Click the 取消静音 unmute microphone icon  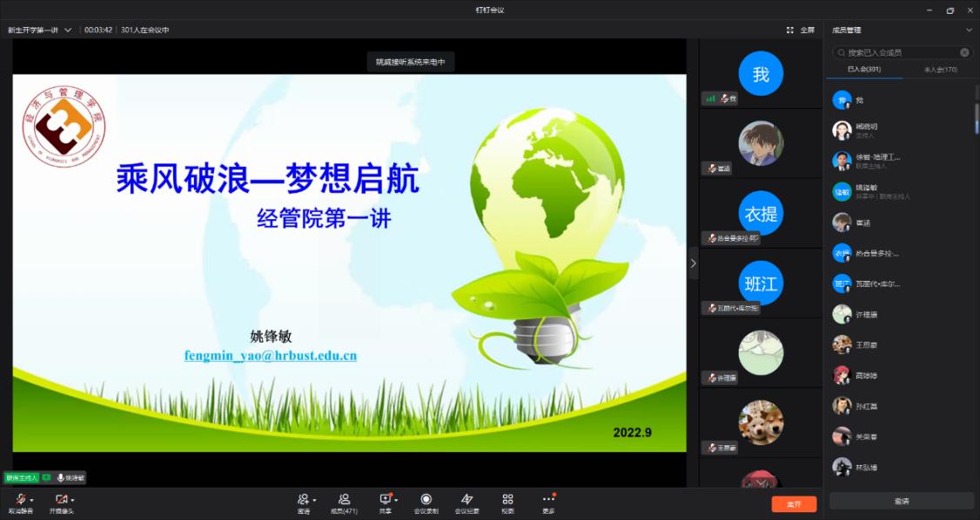pos(19,499)
